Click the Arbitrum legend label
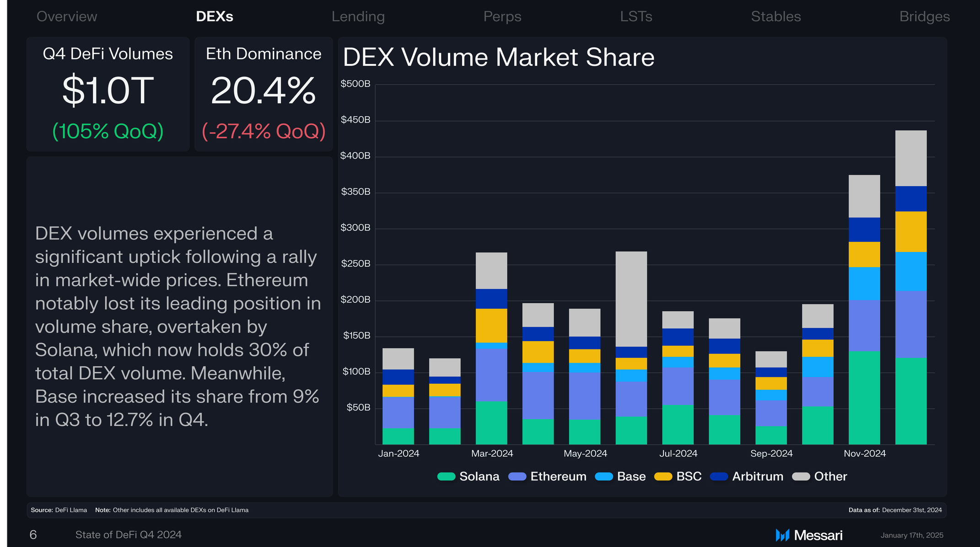This screenshot has width=980, height=547. pyautogui.click(x=758, y=477)
